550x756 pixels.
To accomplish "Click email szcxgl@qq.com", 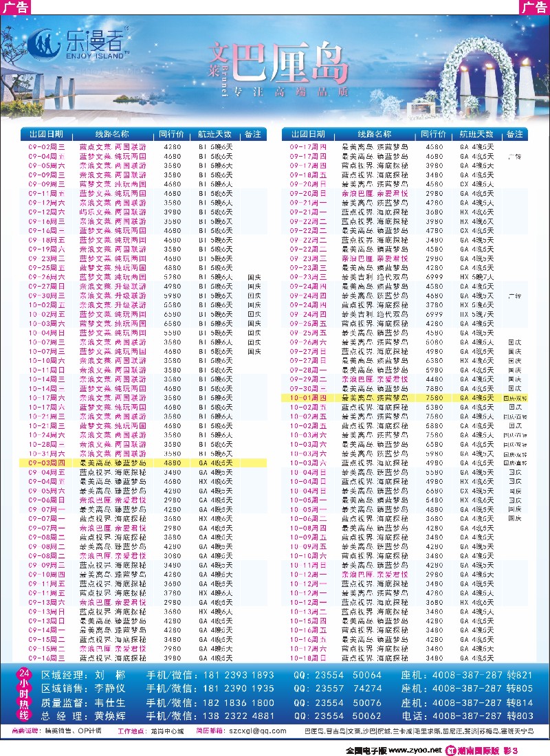I will (x=258, y=731).
